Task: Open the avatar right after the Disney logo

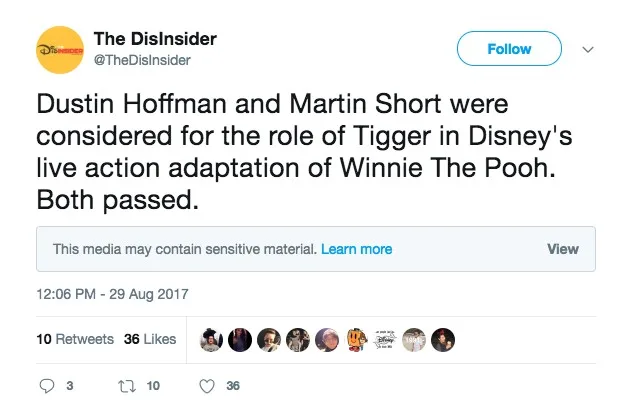Action: point(414,339)
